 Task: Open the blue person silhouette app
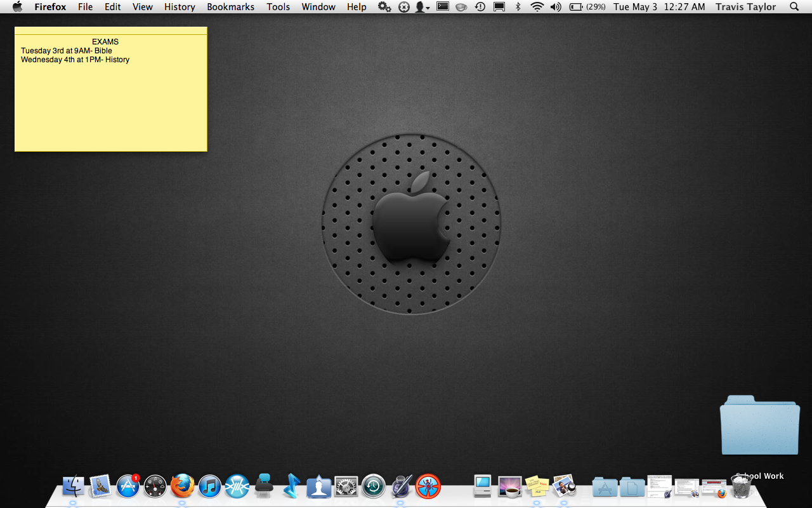pos(319,486)
